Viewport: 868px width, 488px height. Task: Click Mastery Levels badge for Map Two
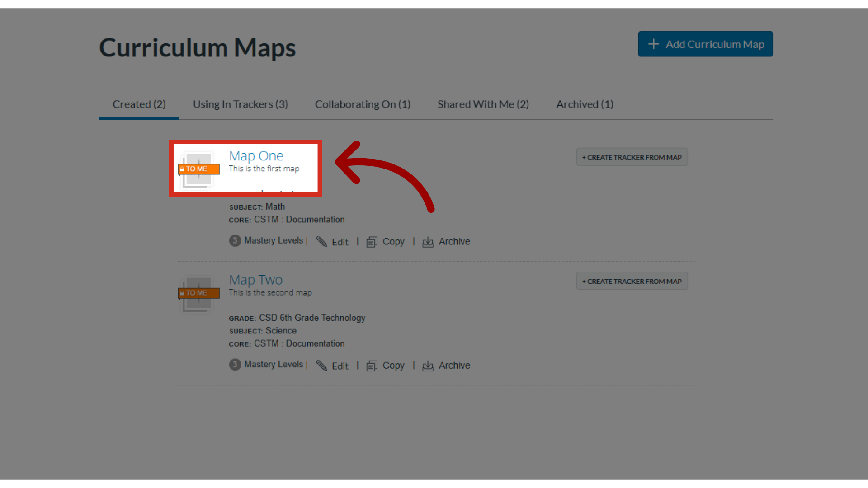tap(235, 364)
